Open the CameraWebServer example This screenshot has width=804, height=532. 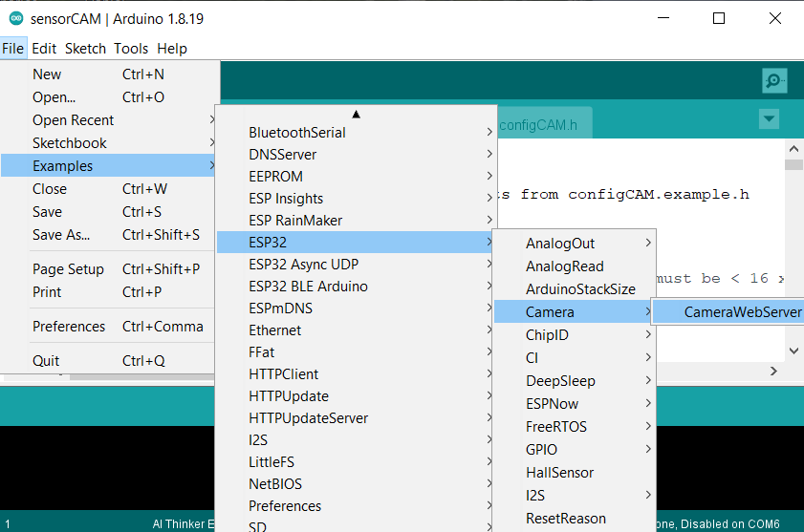coord(728,312)
